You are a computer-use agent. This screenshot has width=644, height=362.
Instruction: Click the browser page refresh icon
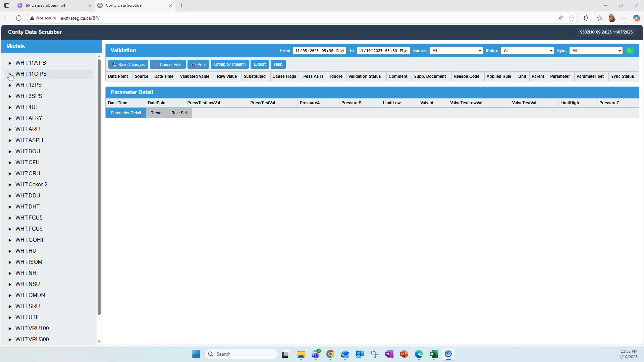[19, 18]
